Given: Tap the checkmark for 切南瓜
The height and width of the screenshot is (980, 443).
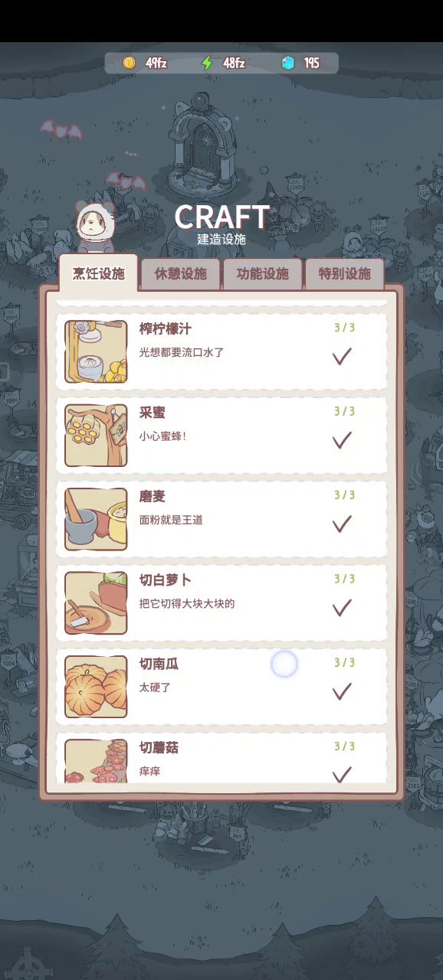Looking at the screenshot, I should point(342,691).
